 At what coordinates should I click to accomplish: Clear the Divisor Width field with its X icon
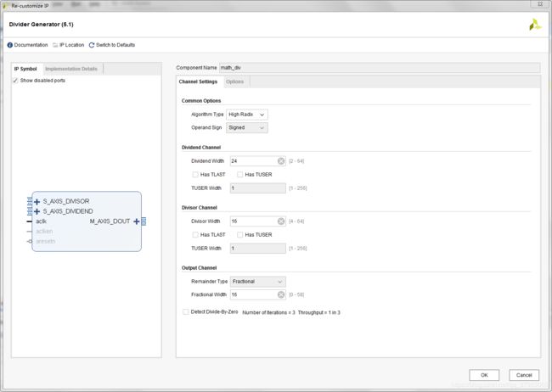281,221
